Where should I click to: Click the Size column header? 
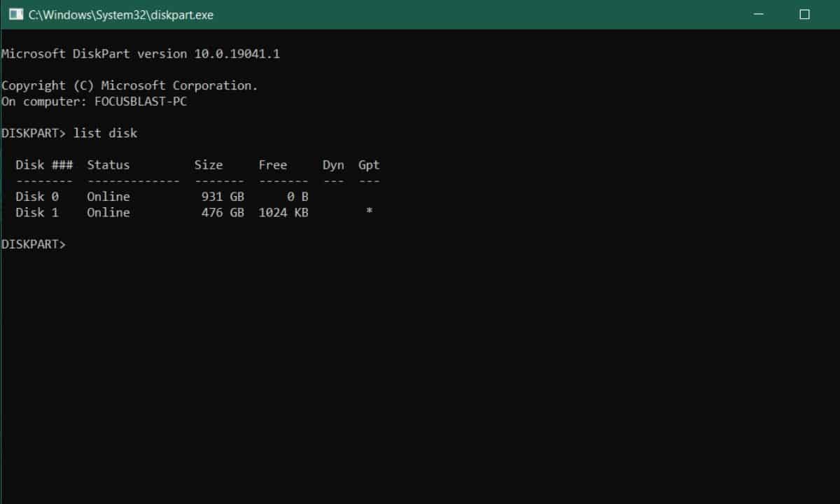click(x=208, y=165)
